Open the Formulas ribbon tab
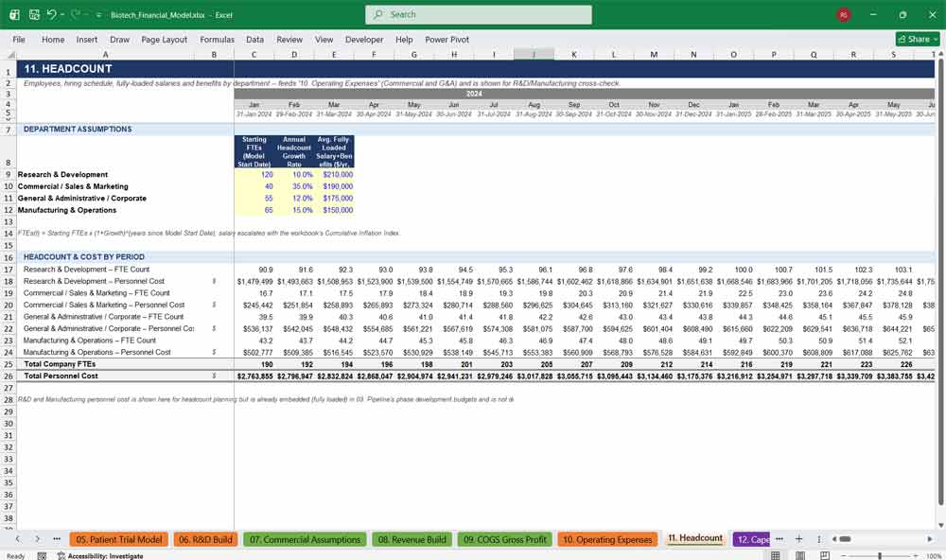 click(217, 39)
